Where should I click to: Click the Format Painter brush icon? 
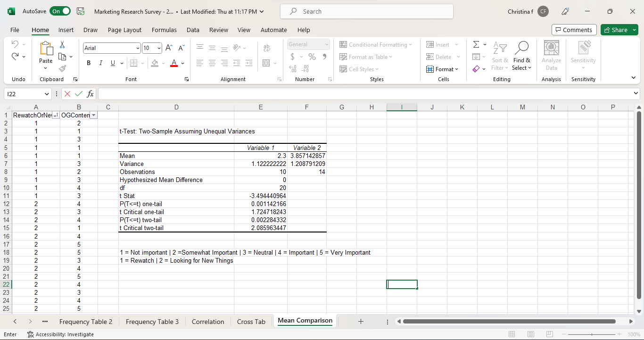click(x=62, y=68)
